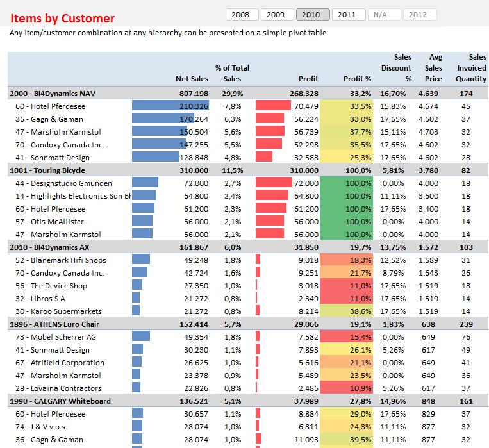Screen dimensions: 489x448
Task: Select the 2011 year slicer button
Action: tap(349, 15)
